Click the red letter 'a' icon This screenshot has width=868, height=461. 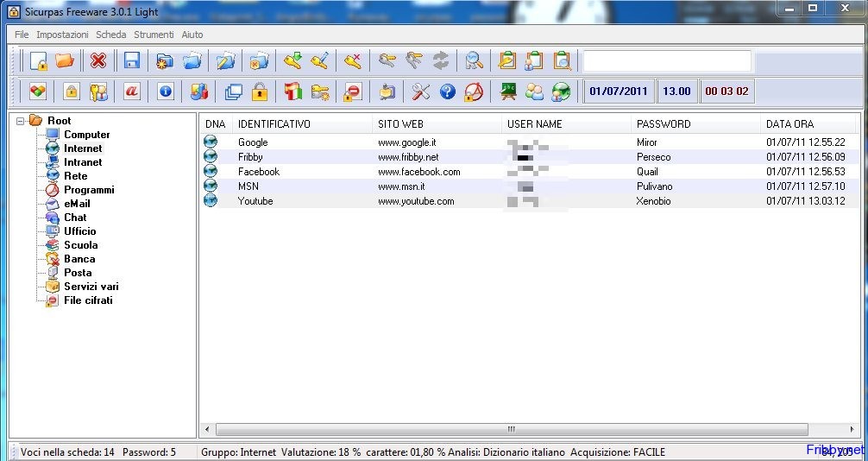coord(132,92)
